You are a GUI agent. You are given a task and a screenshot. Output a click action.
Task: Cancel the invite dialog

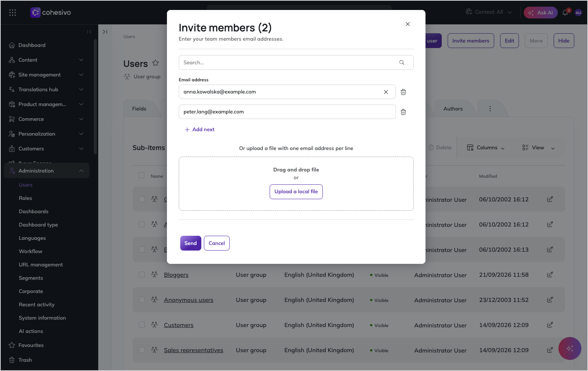click(217, 243)
